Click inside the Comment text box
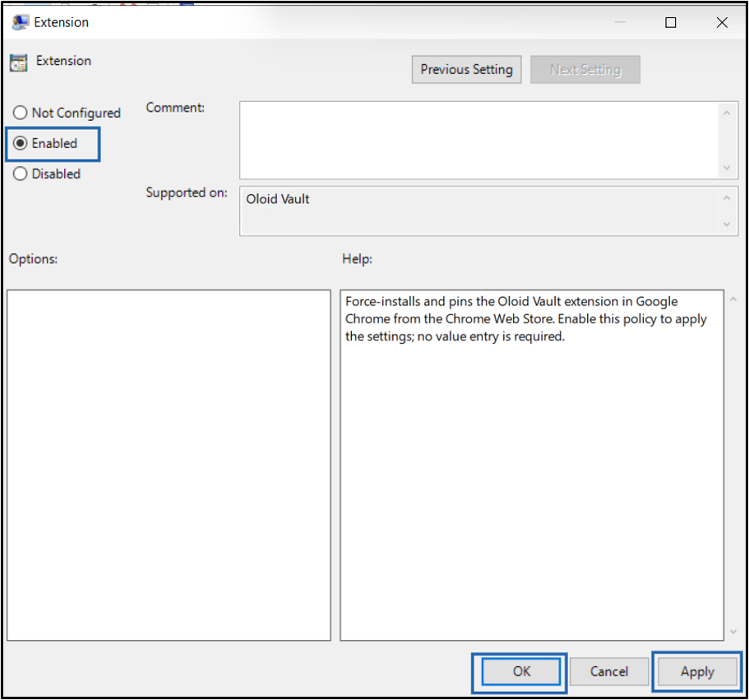 [x=479, y=140]
